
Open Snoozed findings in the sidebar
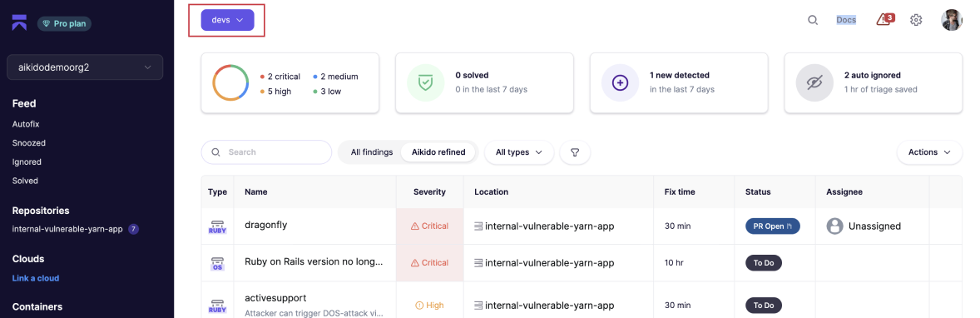click(29, 143)
